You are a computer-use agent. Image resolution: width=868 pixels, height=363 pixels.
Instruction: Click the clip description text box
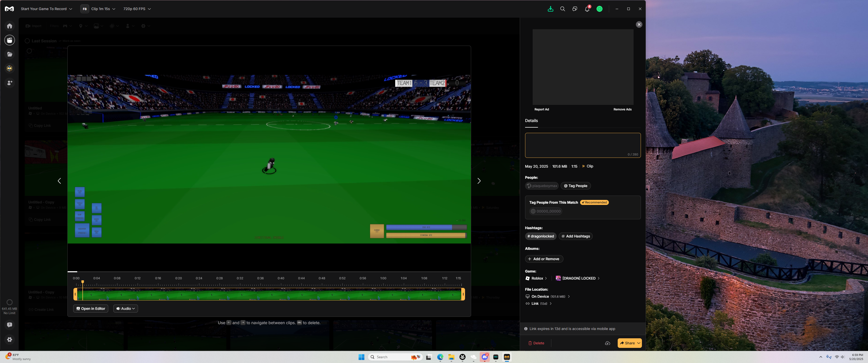583,145
